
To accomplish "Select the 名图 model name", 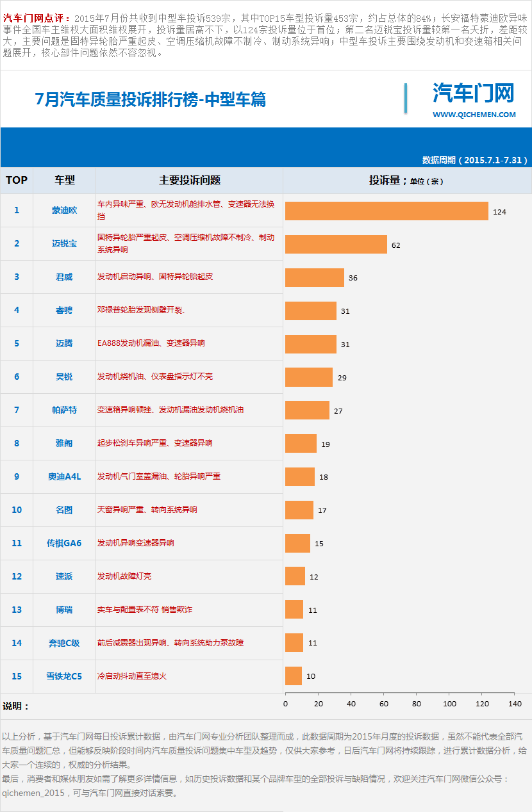I will click(64, 510).
